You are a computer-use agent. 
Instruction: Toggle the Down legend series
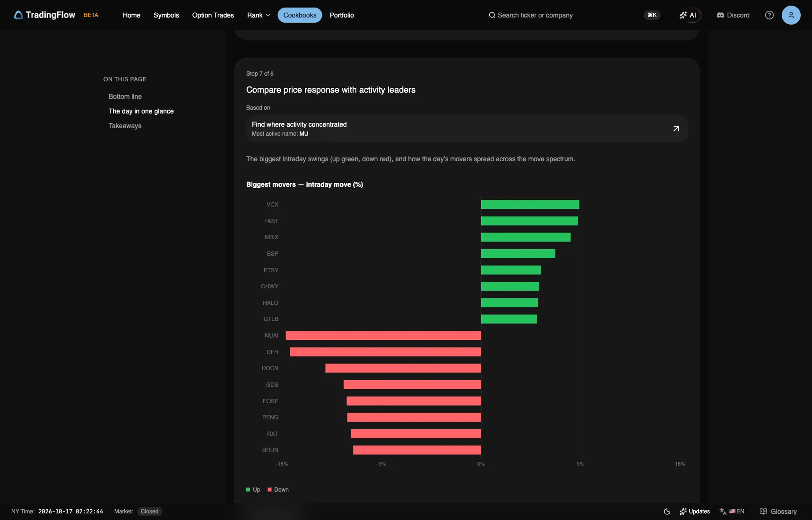click(278, 490)
